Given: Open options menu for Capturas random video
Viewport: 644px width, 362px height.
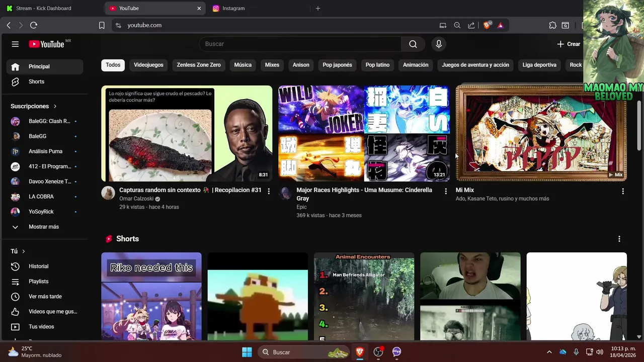Looking at the screenshot, I should click(x=269, y=191).
